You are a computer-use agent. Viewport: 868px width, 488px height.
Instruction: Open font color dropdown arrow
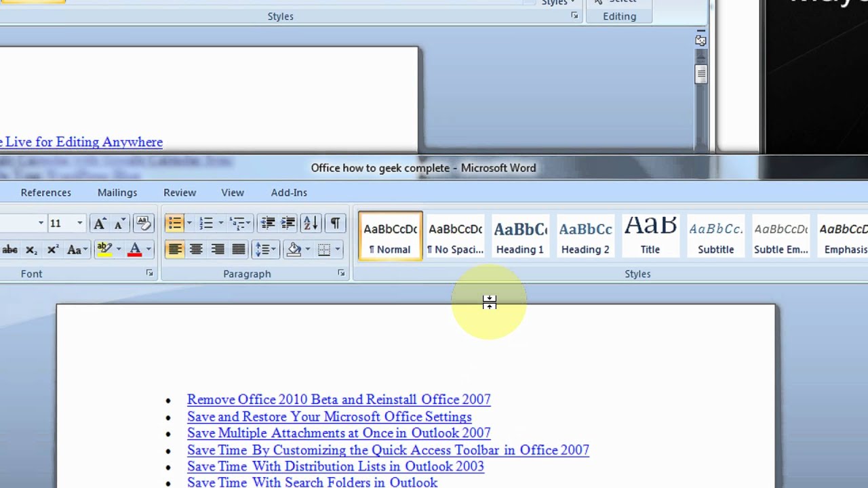tap(149, 249)
